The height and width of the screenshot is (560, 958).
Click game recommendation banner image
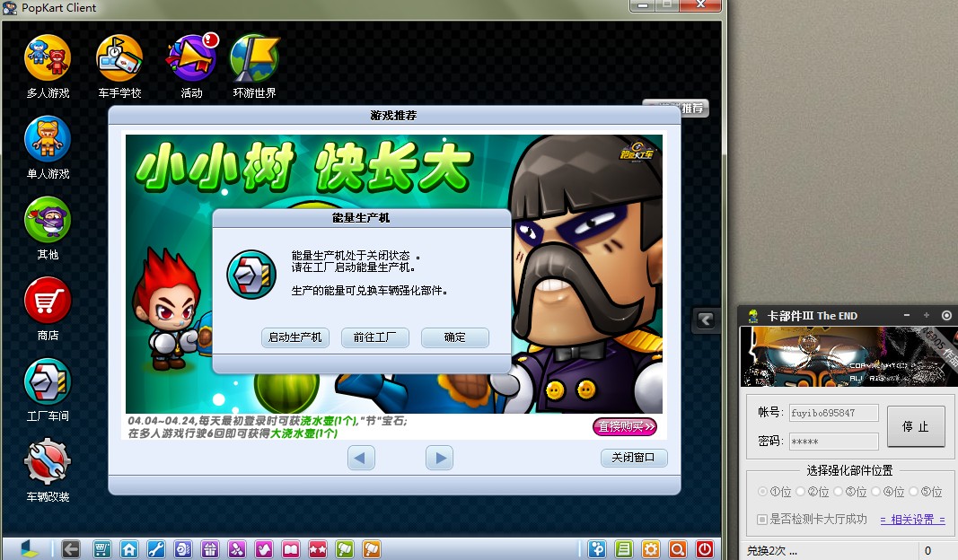pos(393,274)
